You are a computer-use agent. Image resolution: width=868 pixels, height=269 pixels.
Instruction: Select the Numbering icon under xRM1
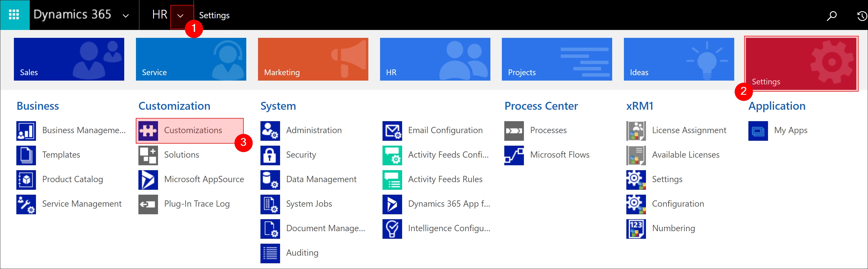636,229
